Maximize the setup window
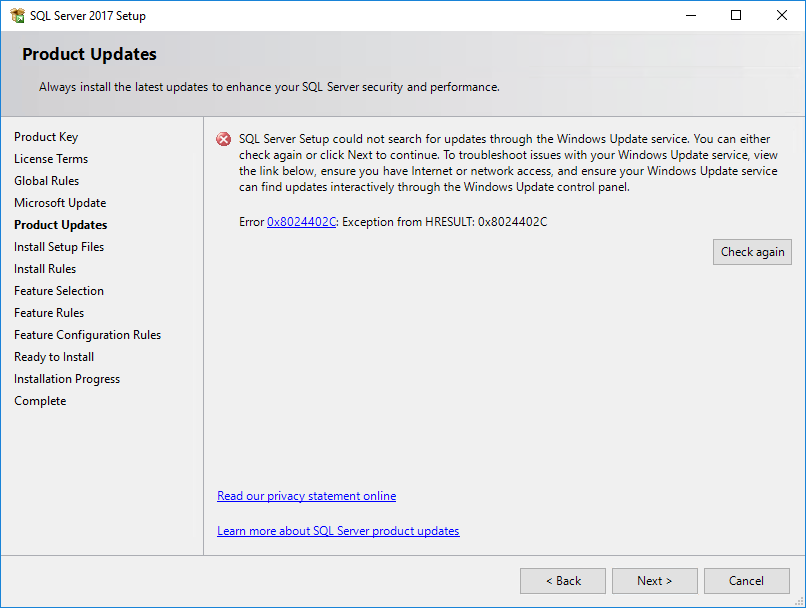This screenshot has width=806, height=608. click(x=736, y=15)
